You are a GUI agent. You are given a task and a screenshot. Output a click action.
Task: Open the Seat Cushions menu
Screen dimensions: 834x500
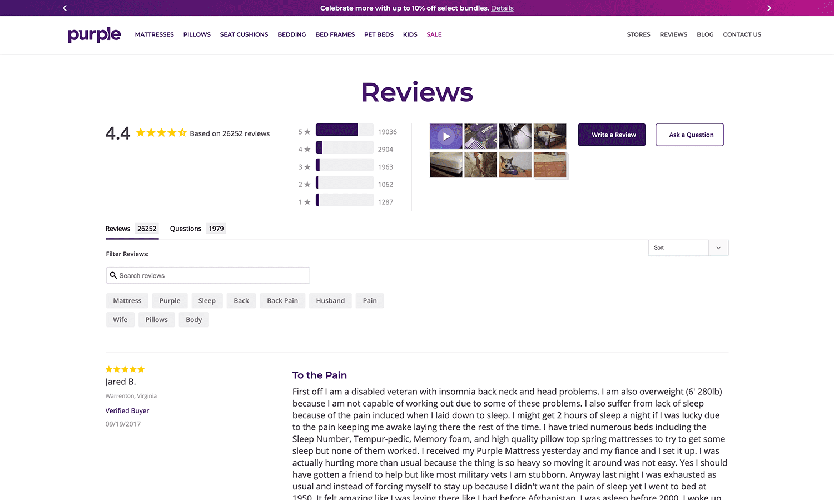tap(244, 35)
